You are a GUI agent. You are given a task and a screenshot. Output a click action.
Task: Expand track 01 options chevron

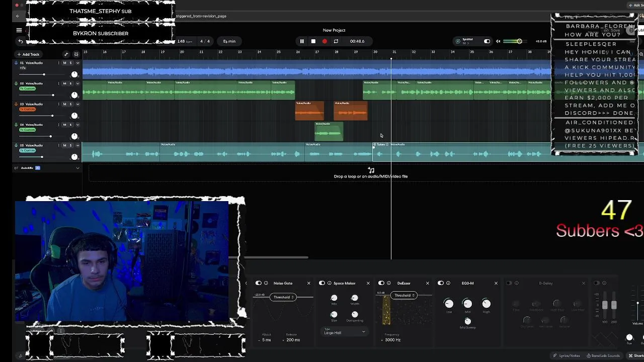point(77,63)
